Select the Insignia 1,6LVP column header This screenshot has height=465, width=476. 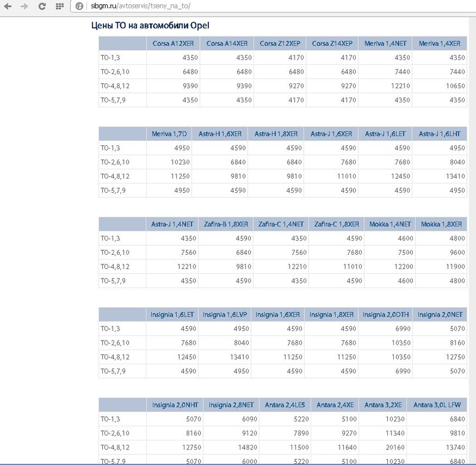(x=225, y=314)
